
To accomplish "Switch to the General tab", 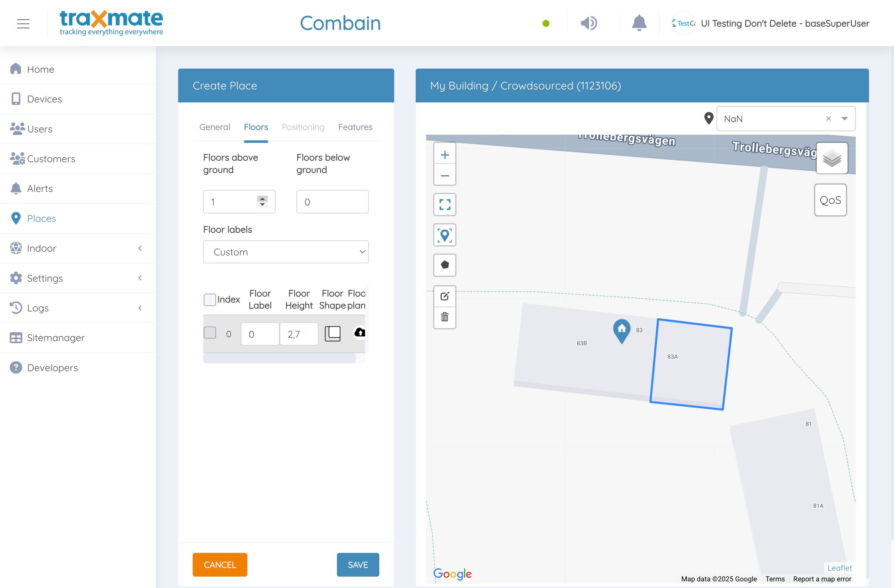I will (x=214, y=127).
